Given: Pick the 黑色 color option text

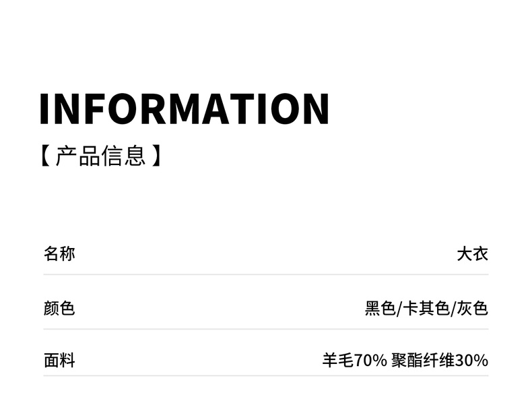Looking at the screenshot, I should (x=380, y=309).
